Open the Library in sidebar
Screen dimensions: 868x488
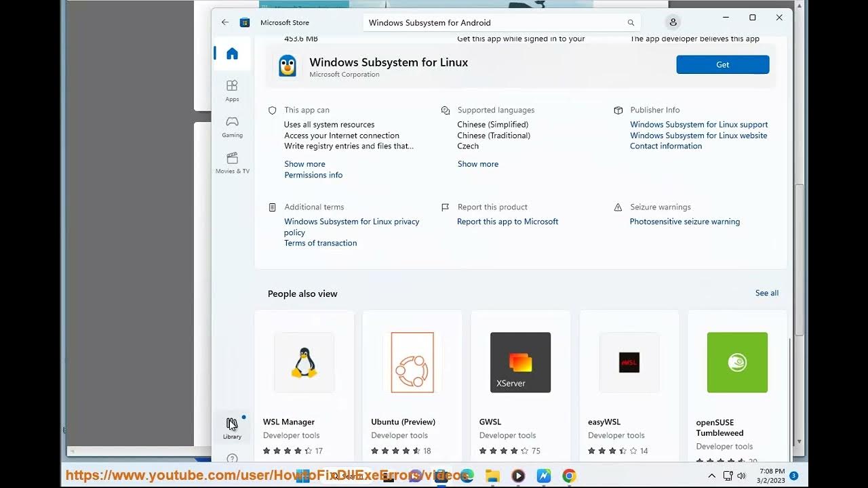click(232, 428)
